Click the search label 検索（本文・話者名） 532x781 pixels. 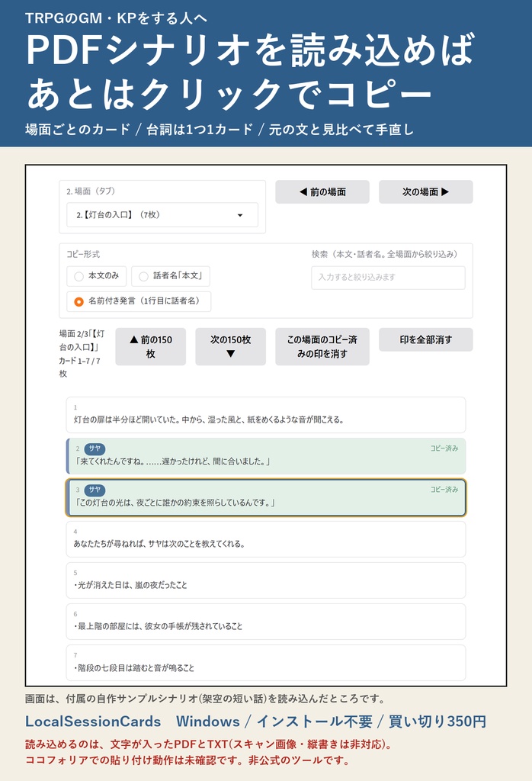pos(384,254)
